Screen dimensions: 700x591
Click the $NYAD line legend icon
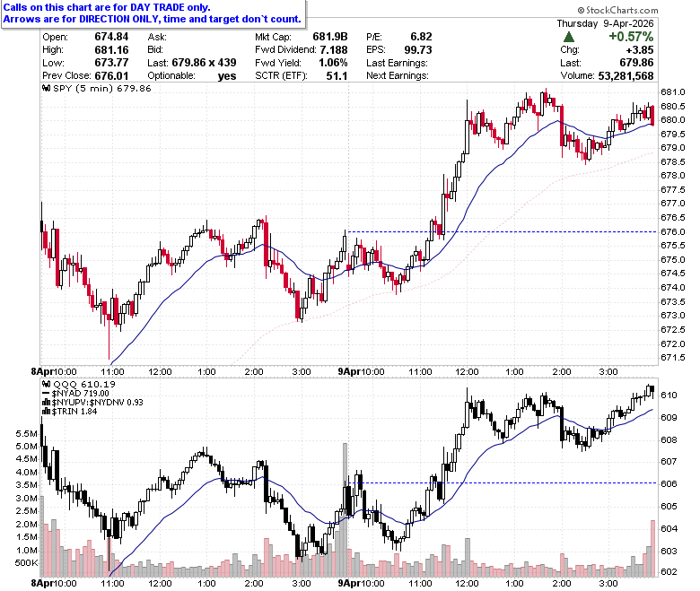[x=46, y=394]
